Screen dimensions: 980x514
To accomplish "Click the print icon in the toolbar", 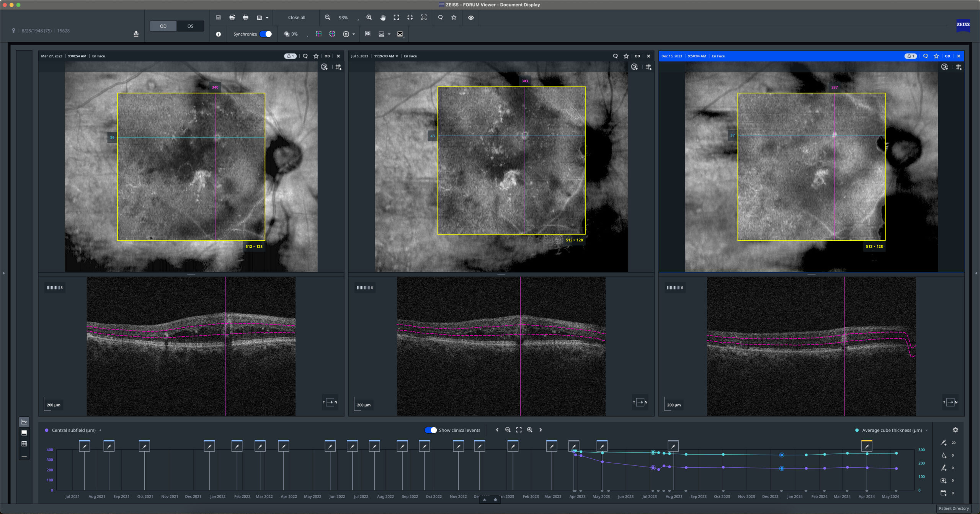I will coord(245,18).
